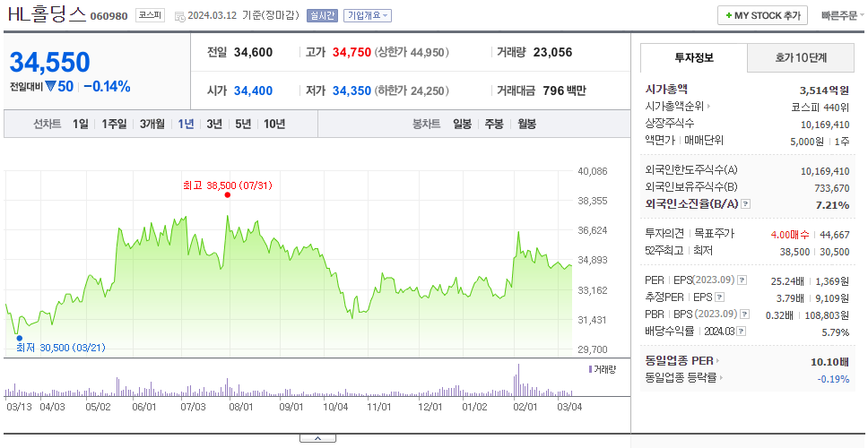868x448 pixels.
Task: Click the 전일 value 34,600
Action: 254,53
